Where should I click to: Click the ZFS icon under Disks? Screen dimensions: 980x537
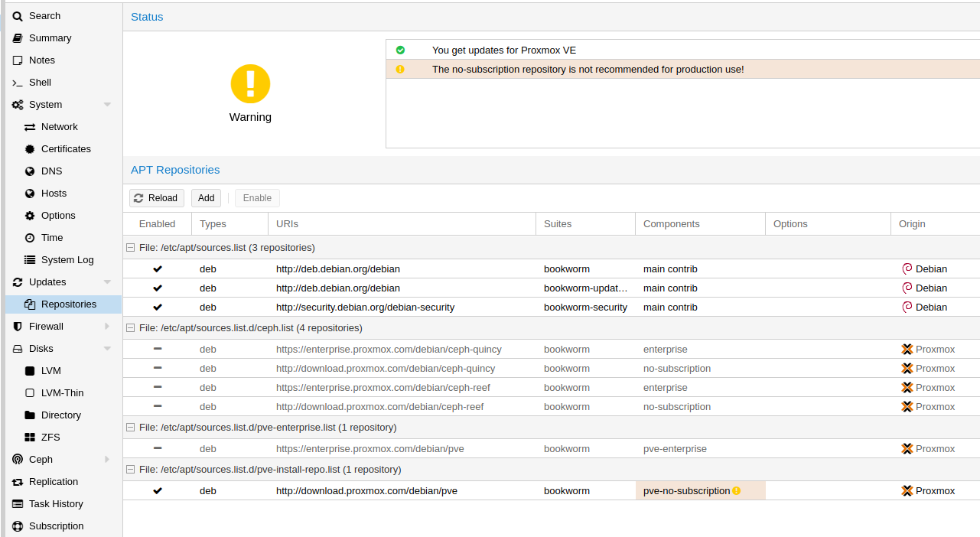(x=29, y=437)
